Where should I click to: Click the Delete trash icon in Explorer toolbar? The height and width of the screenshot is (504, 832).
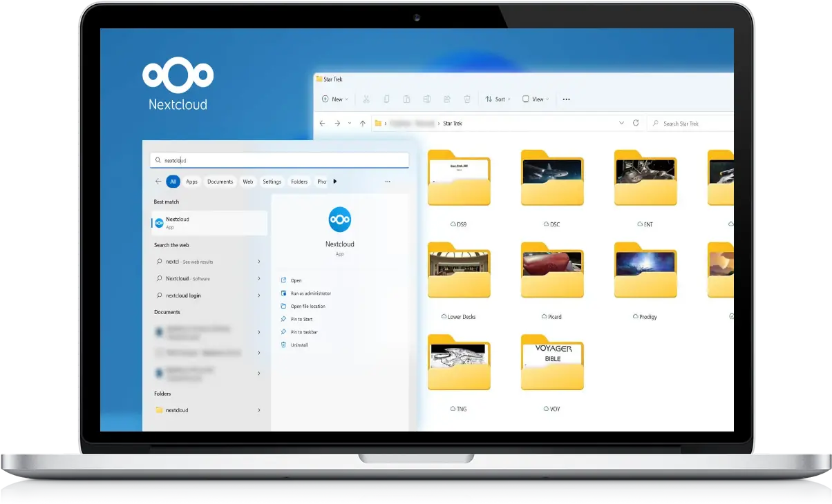pos(467,99)
